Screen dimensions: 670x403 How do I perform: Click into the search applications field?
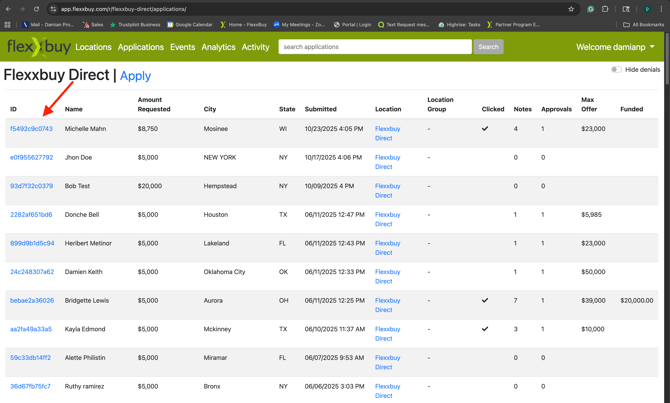click(x=374, y=47)
